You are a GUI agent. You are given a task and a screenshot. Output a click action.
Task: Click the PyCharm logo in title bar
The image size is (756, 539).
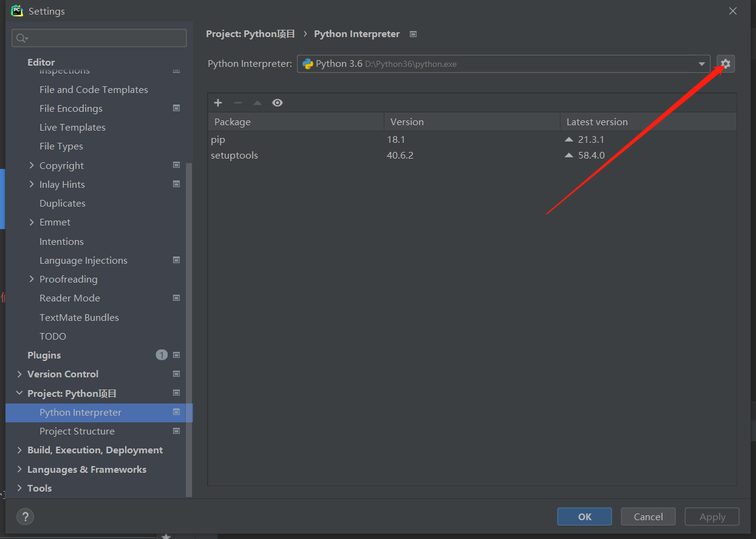17,11
